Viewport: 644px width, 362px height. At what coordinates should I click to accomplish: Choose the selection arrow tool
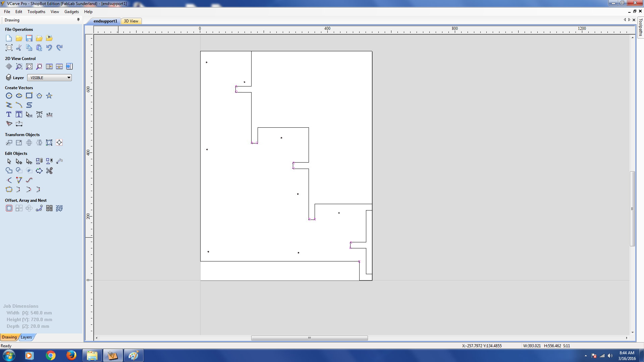click(x=9, y=161)
